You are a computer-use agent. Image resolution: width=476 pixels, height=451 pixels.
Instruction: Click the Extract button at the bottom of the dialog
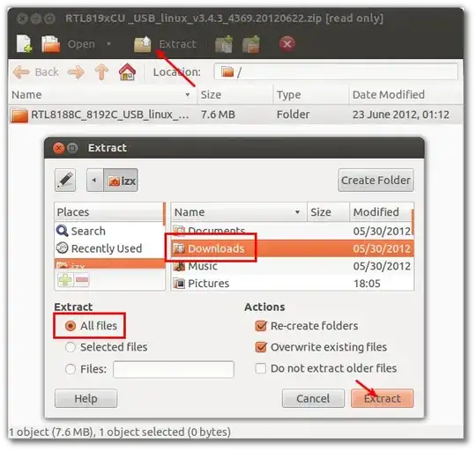point(383,398)
